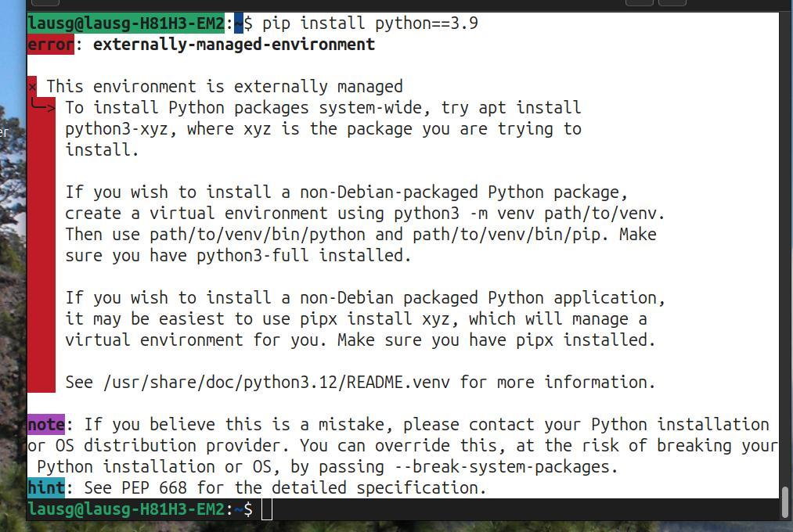Screen dimensions: 793x532
Task: Click the blue-highlighted tilde in top prompt
Action: pyautogui.click(x=239, y=23)
